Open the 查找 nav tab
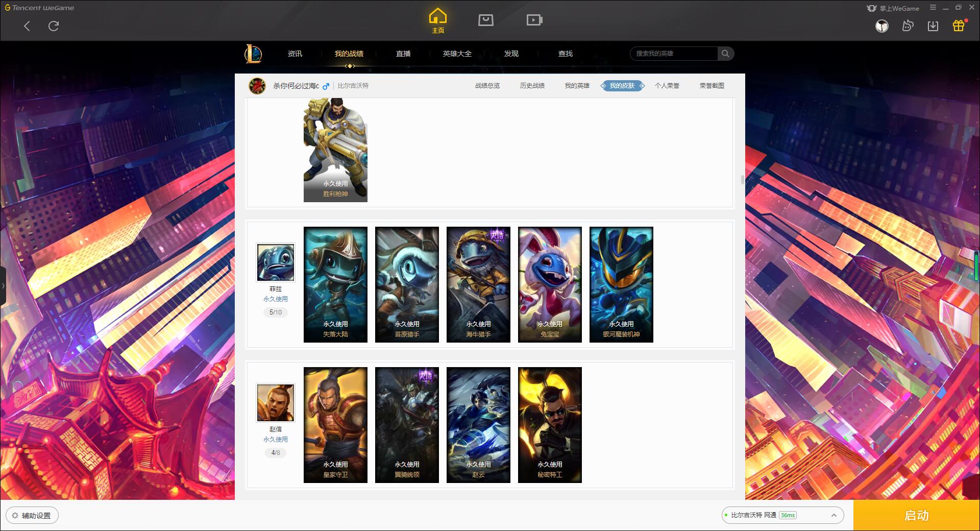This screenshot has height=531, width=980. [566, 54]
